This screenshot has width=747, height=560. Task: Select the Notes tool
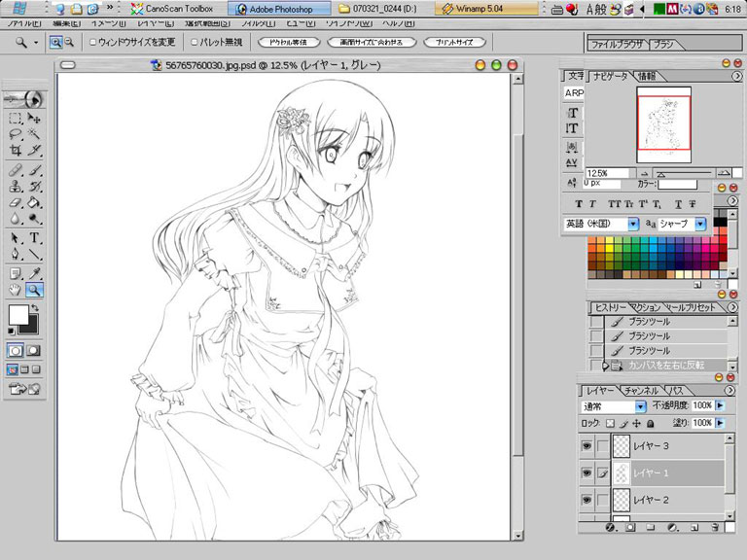click(16, 273)
